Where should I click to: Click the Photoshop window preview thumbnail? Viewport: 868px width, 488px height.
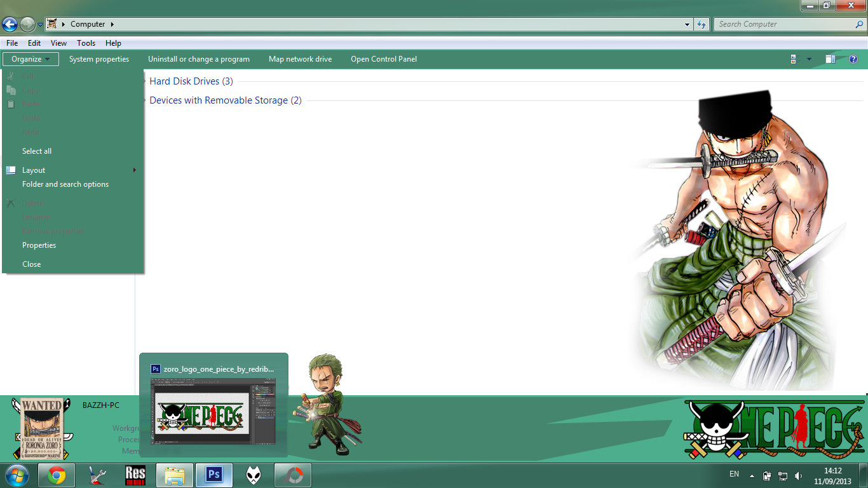214,411
